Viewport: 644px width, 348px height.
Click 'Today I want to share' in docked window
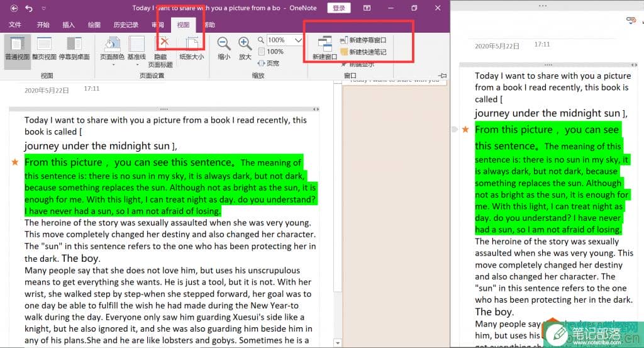click(x=517, y=76)
